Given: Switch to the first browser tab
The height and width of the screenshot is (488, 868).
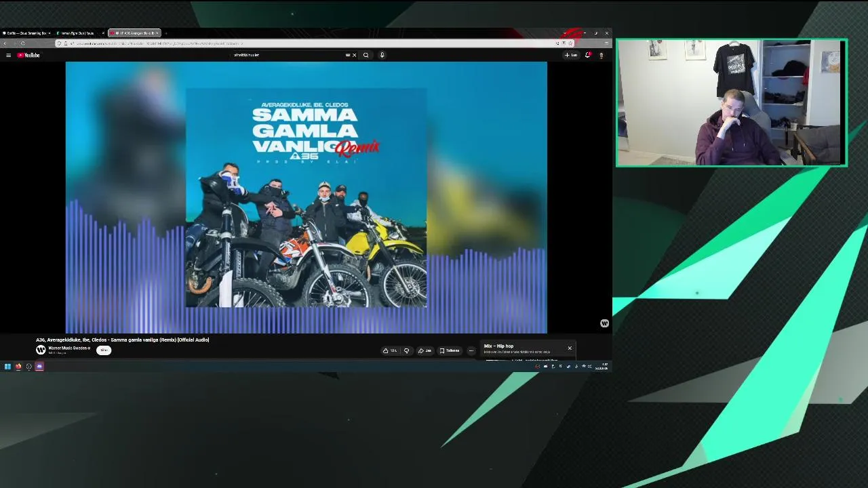Looking at the screenshot, I should [25, 33].
